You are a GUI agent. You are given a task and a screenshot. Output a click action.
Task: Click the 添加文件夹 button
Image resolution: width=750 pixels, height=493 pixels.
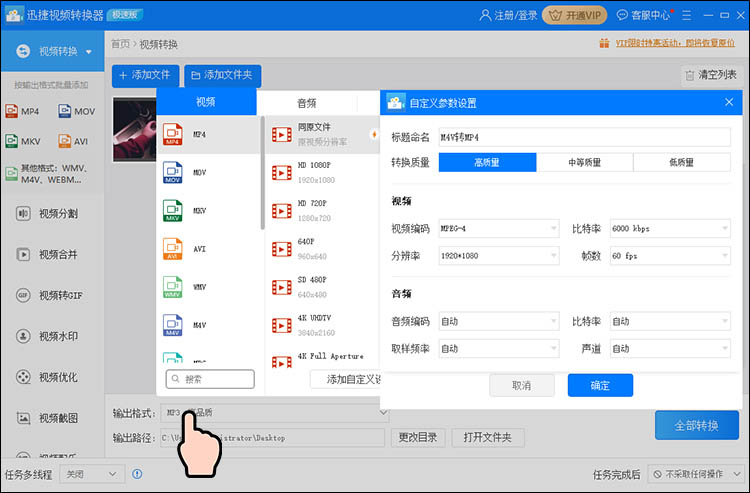(x=222, y=76)
